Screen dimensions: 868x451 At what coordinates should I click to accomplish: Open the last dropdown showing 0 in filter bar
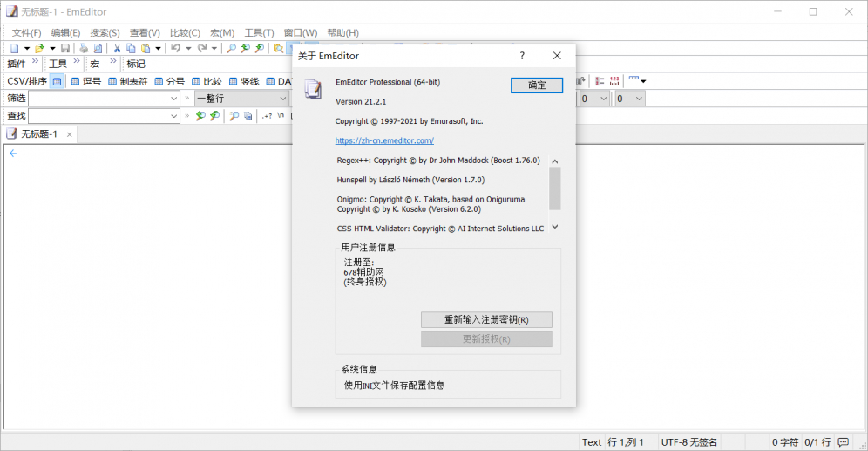[629, 99]
